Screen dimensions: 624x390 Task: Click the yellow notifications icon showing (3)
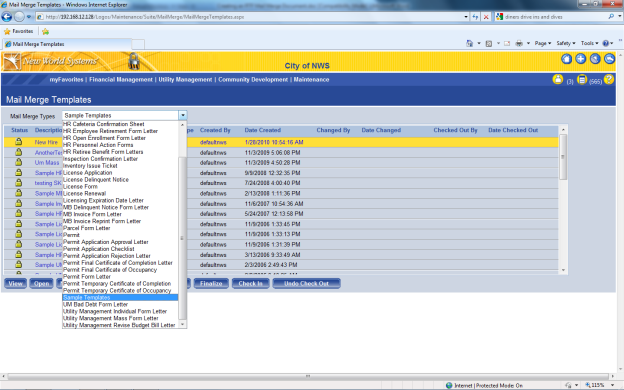(x=558, y=79)
